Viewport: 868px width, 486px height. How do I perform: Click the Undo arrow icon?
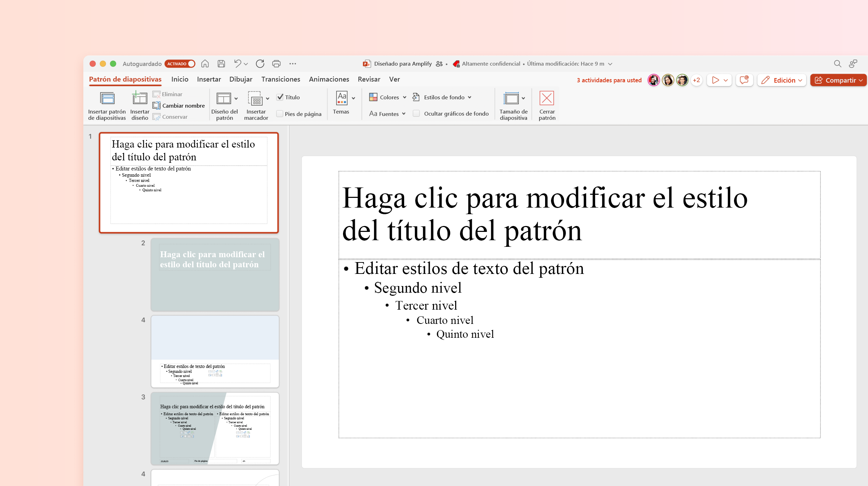[x=237, y=64]
